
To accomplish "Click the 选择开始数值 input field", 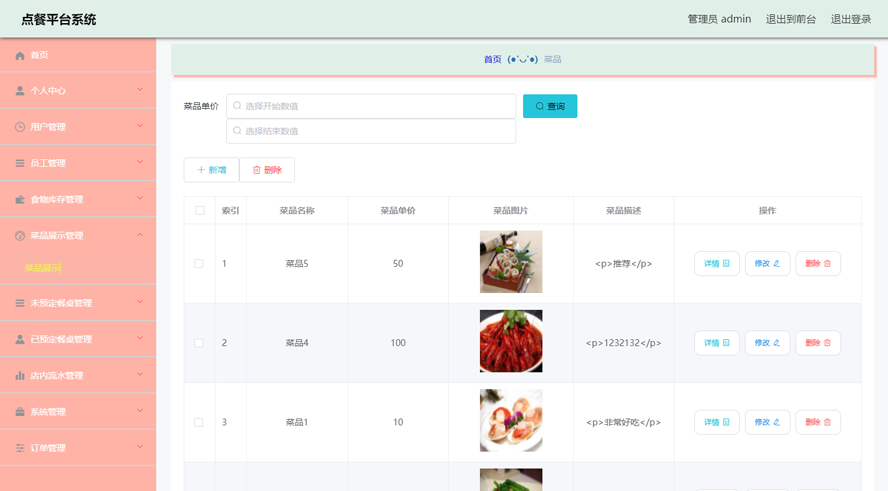I will click(371, 106).
